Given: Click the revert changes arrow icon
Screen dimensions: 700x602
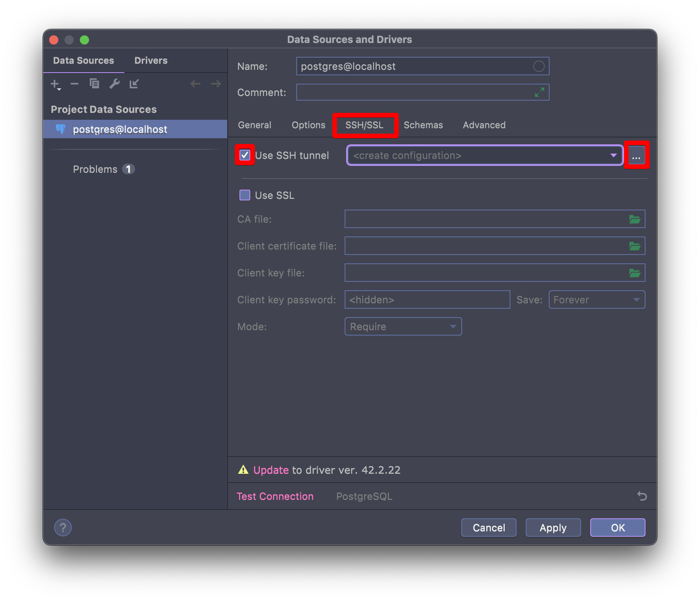Looking at the screenshot, I should tap(642, 496).
